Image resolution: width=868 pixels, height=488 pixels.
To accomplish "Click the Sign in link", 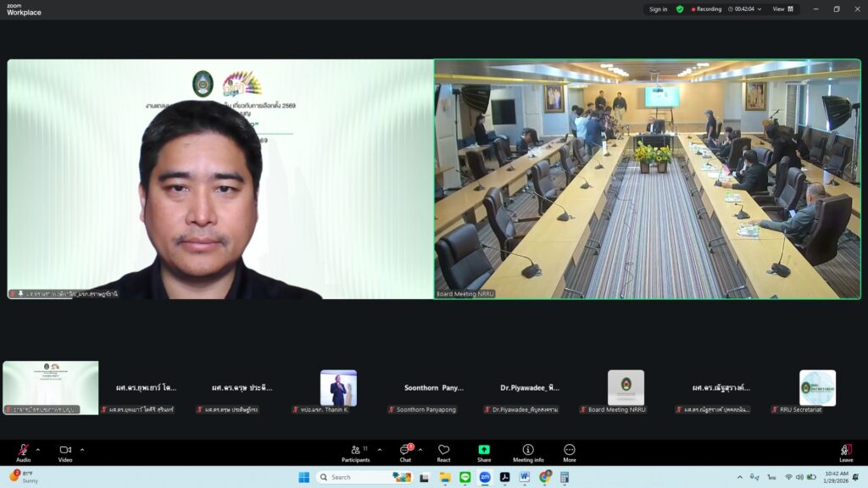I will click(x=658, y=9).
